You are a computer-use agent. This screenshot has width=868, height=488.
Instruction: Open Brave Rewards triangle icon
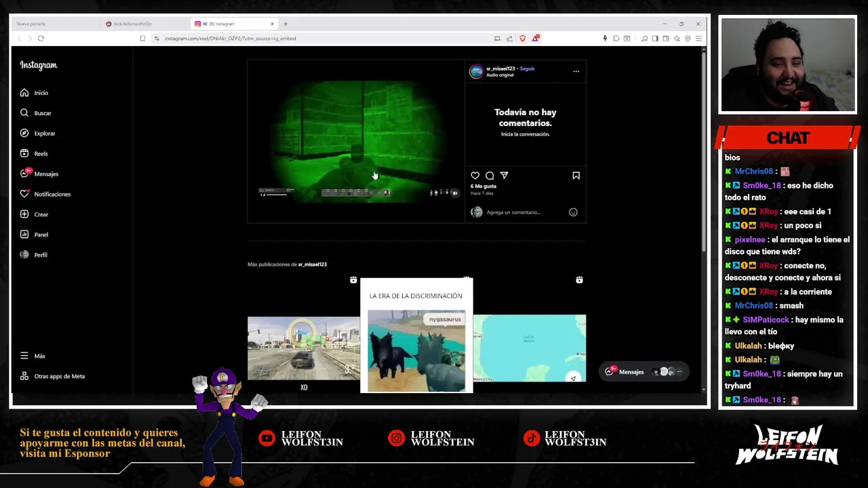(x=535, y=39)
